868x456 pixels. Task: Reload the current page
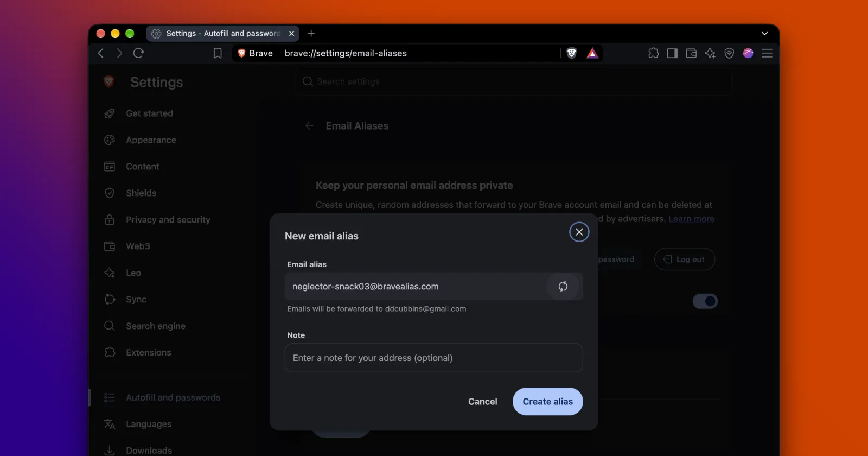[138, 53]
